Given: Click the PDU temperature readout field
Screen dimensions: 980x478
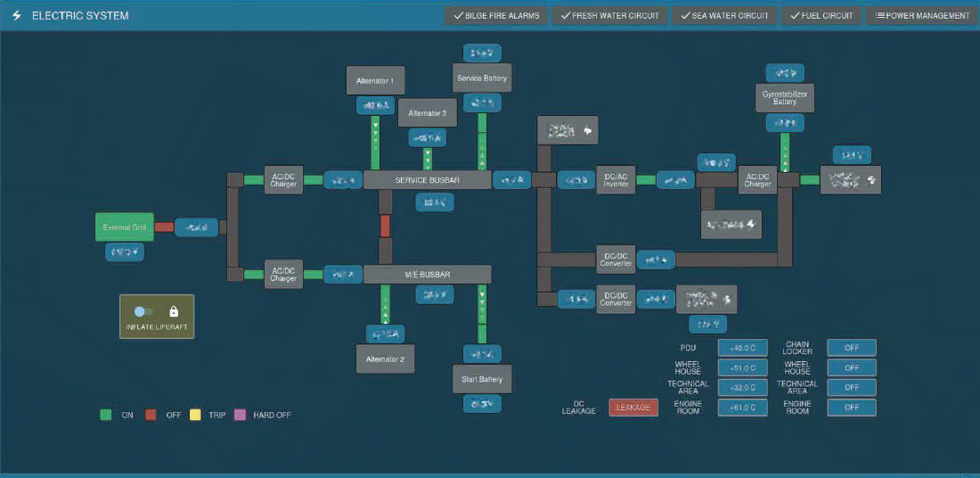Looking at the screenshot, I should click(742, 348).
